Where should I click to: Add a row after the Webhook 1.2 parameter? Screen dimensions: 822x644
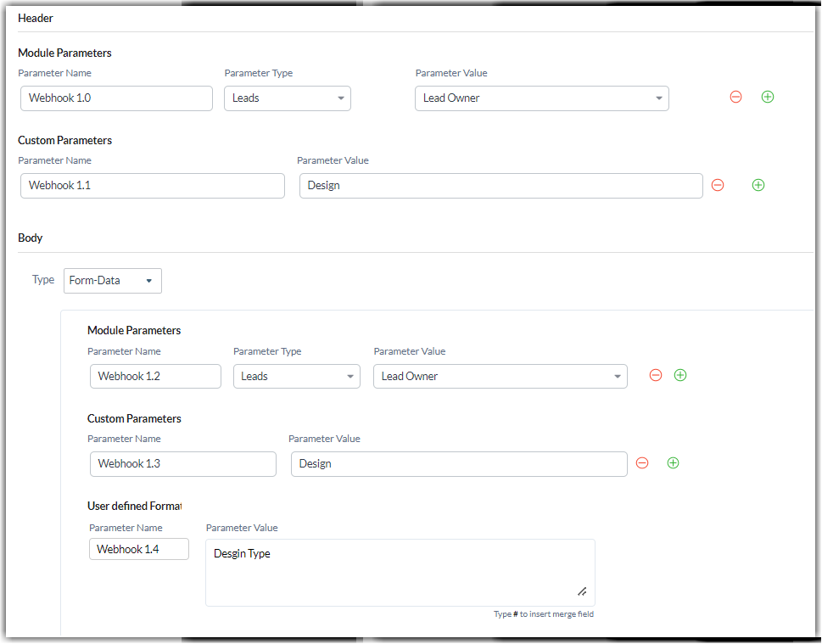click(x=679, y=375)
